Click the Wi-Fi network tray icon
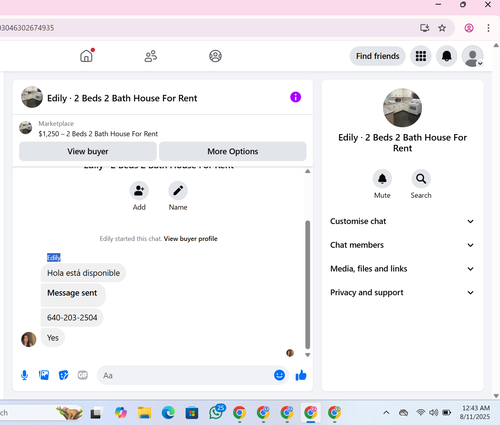 (x=421, y=413)
